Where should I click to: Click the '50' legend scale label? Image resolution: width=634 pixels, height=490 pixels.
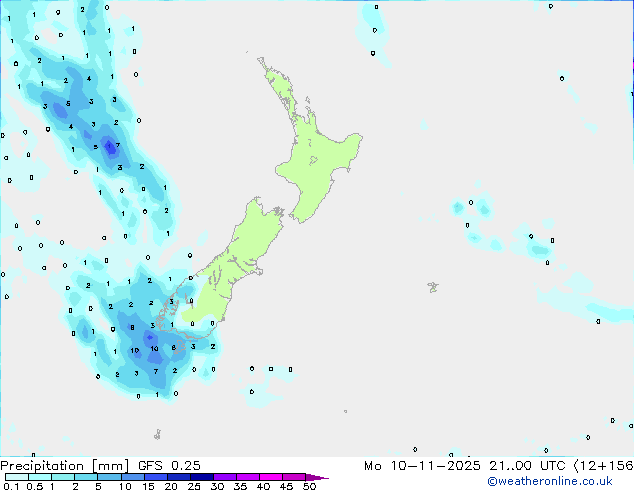coord(309,486)
